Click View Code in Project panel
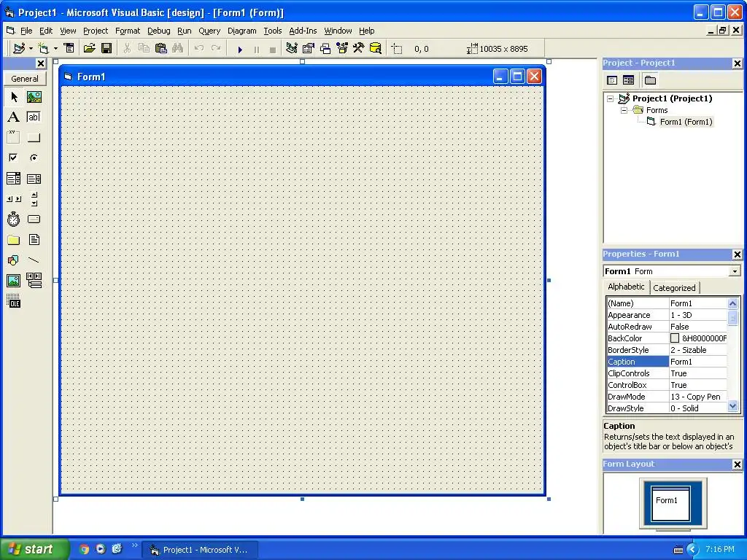Image resolution: width=747 pixels, height=560 pixels. [612, 80]
